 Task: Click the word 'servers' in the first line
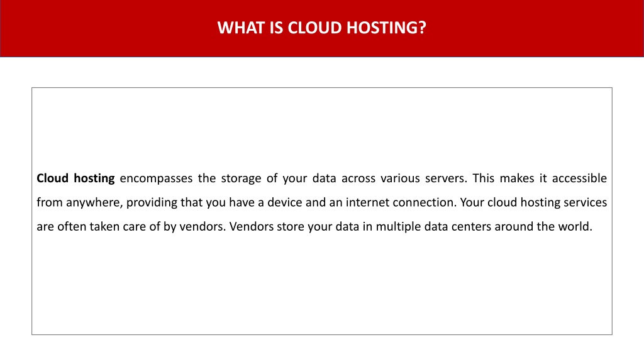pyautogui.click(x=445, y=178)
